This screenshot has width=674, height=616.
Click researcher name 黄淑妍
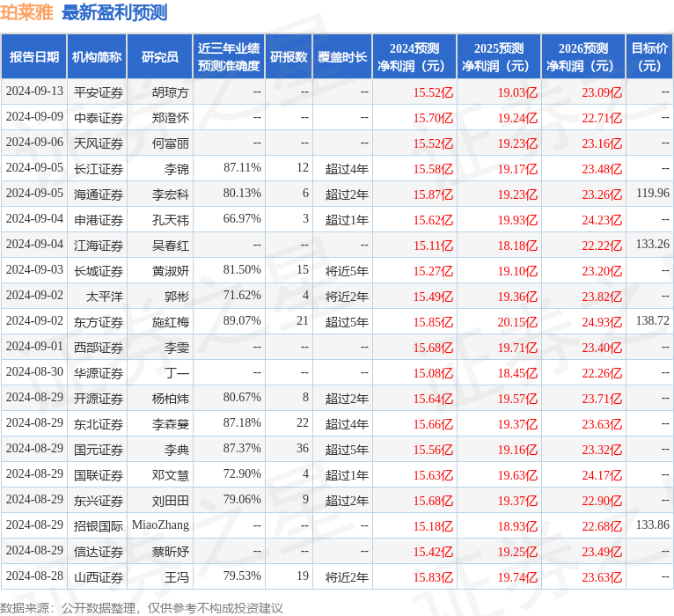[x=170, y=271]
